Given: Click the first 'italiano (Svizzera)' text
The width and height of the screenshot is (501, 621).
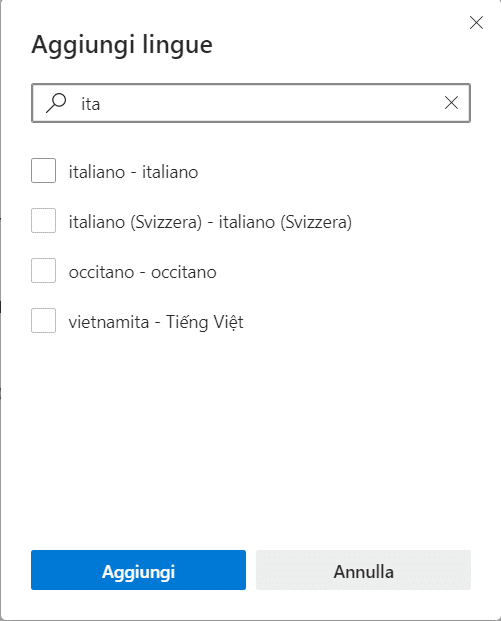Looking at the screenshot, I should 135,222.
